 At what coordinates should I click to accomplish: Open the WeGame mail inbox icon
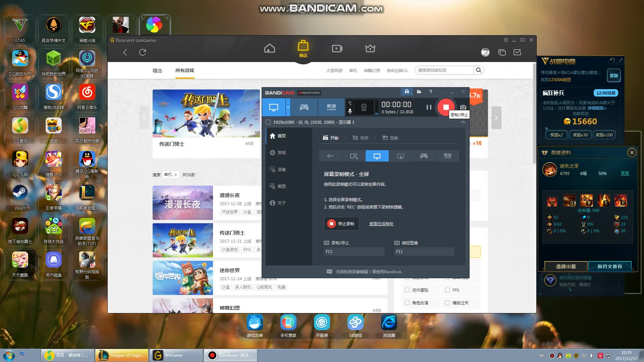coord(517,52)
